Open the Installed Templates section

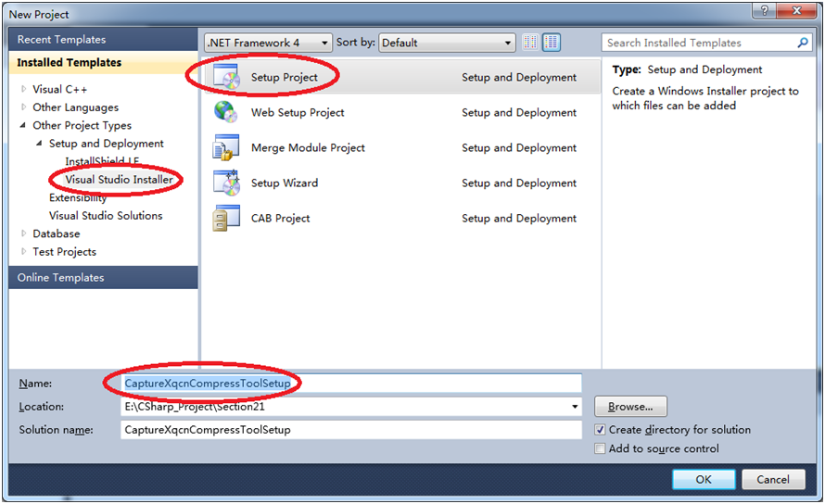click(103, 63)
